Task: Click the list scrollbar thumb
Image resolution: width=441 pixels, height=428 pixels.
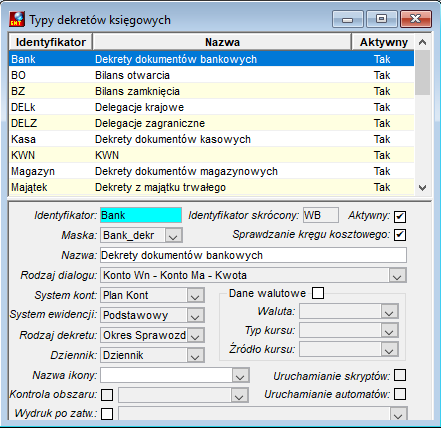Action: click(422, 73)
